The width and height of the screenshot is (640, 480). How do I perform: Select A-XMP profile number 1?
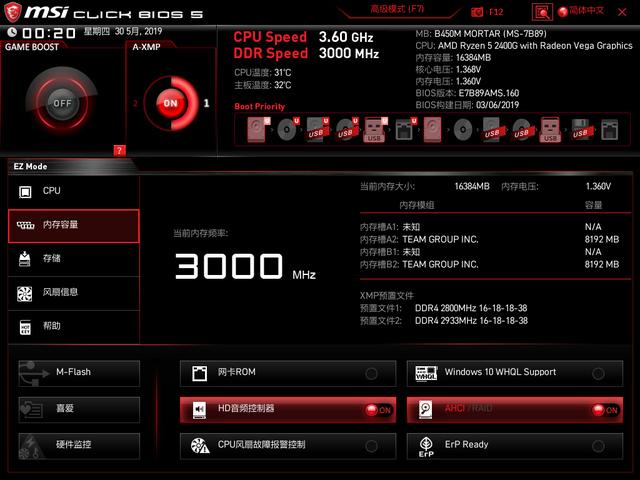(207, 103)
